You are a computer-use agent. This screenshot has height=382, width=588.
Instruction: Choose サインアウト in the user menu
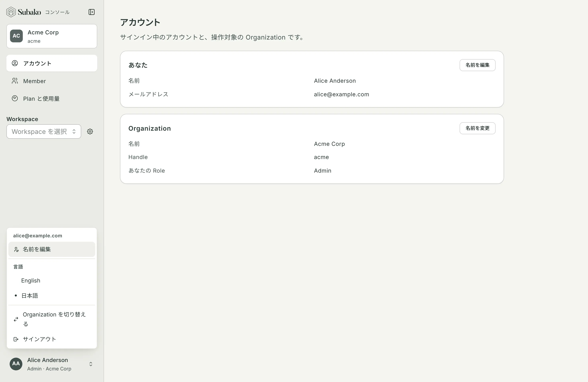pos(52,339)
